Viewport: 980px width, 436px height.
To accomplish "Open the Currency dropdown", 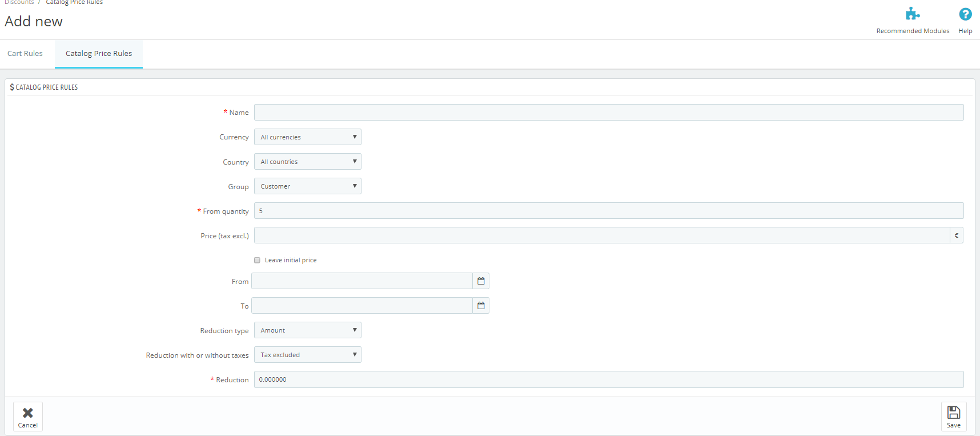I will point(308,137).
